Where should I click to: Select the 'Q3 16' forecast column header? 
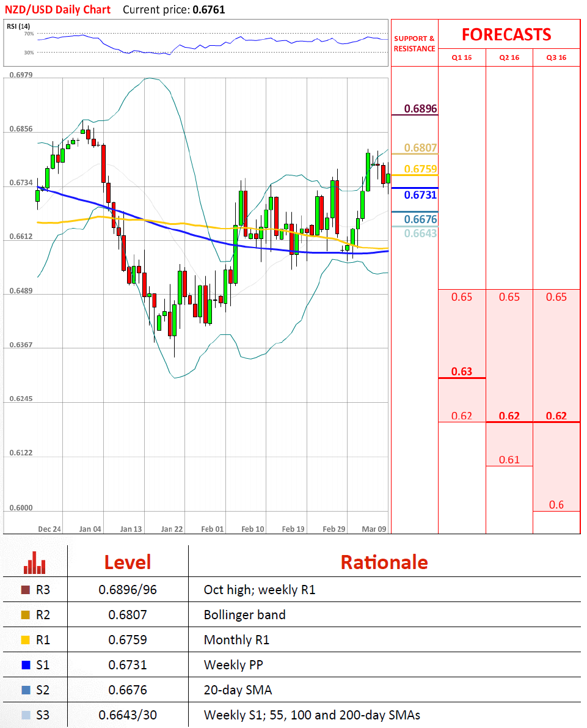(x=556, y=57)
